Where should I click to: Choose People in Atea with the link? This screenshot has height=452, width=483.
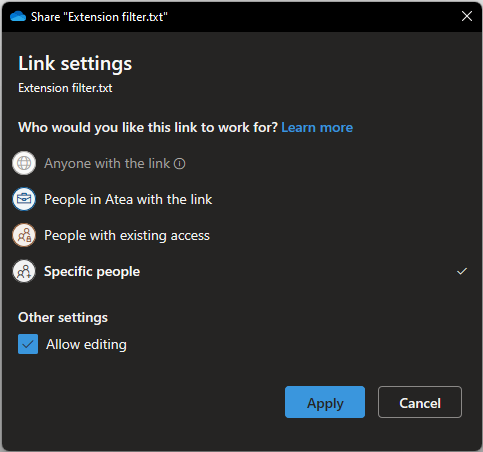pyautogui.click(x=128, y=199)
